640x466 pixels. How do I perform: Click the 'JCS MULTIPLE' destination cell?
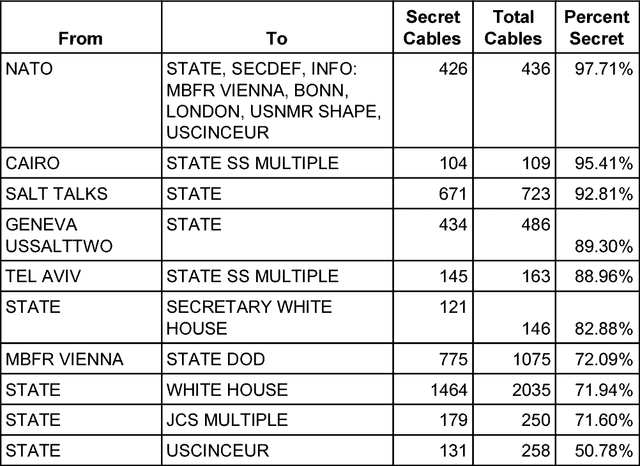point(228,422)
